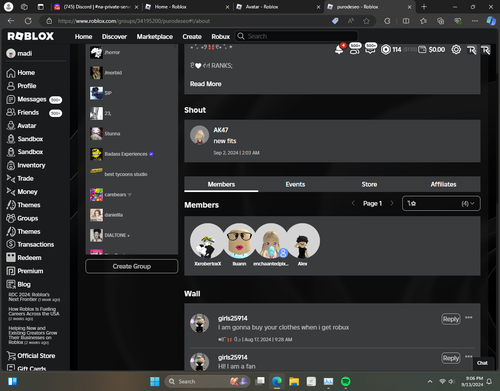
Task: Click the Roblox logo in header
Action: [30, 36]
